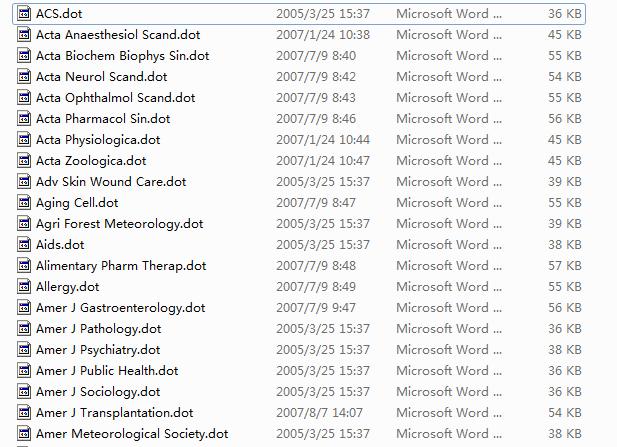Click the date 2007/7/9 8:47
617x447 pixels.
pos(316,203)
